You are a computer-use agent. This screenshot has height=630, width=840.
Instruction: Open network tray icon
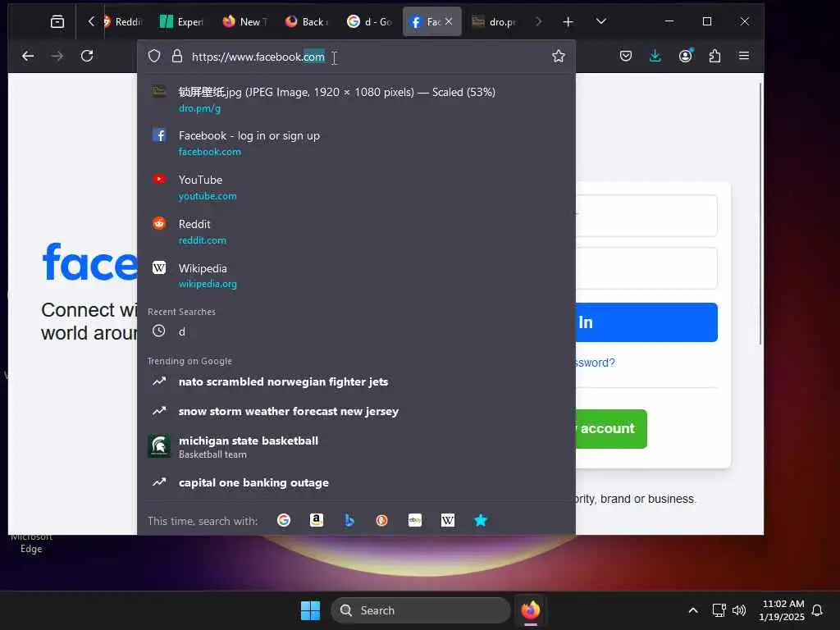(719, 610)
